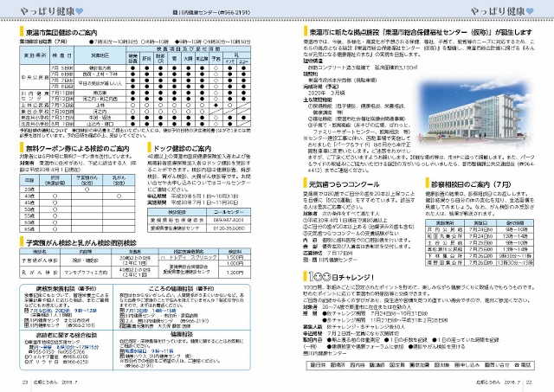Click 申し込み in the bottom symbol legend

467,365
